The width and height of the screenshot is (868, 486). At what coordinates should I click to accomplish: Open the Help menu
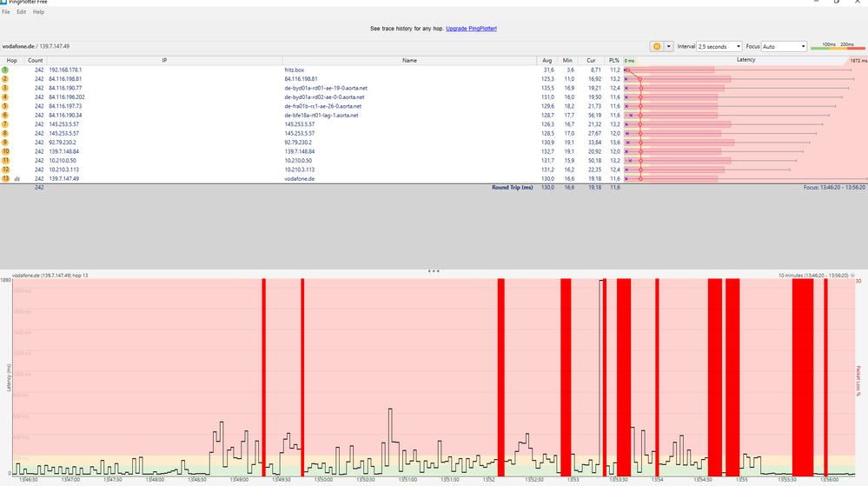(38, 11)
